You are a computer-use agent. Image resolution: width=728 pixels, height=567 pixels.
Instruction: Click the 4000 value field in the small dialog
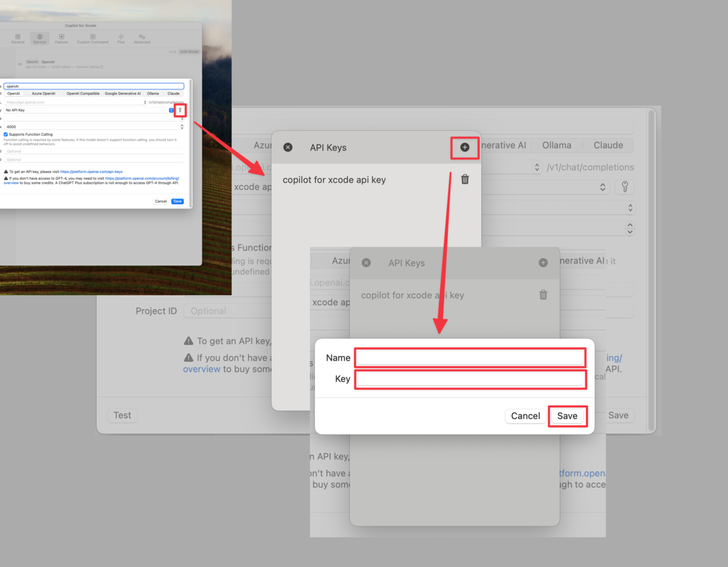91,127
